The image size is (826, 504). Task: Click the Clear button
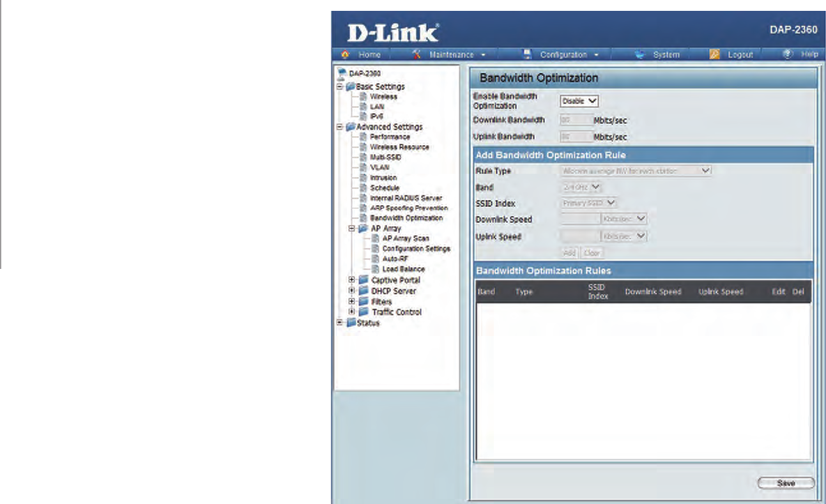(591, 253)
